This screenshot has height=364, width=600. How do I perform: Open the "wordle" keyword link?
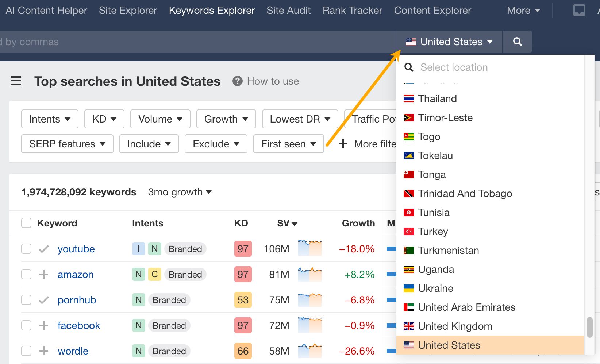[x=73, y=351]
